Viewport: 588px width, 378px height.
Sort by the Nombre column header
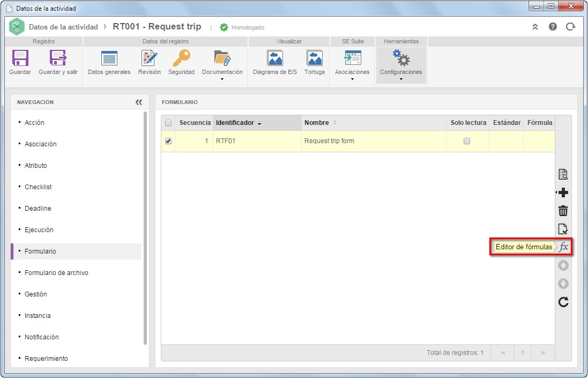317,123
